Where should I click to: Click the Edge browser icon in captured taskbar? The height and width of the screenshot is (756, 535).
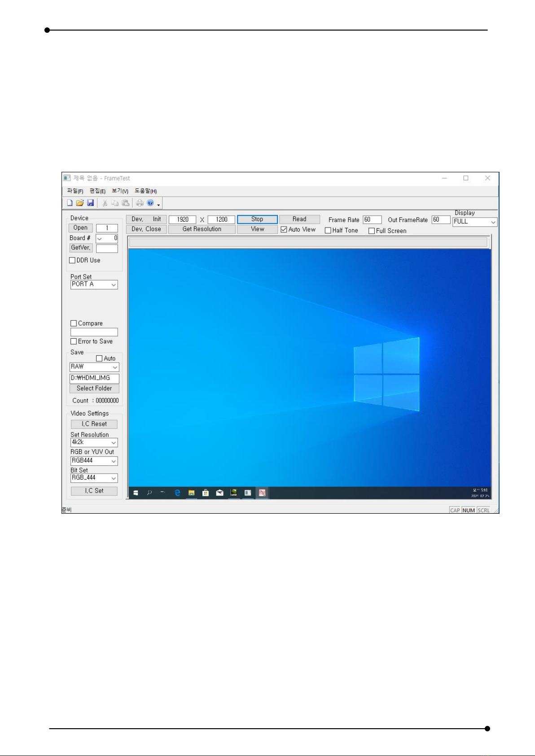tap(177, 493)
